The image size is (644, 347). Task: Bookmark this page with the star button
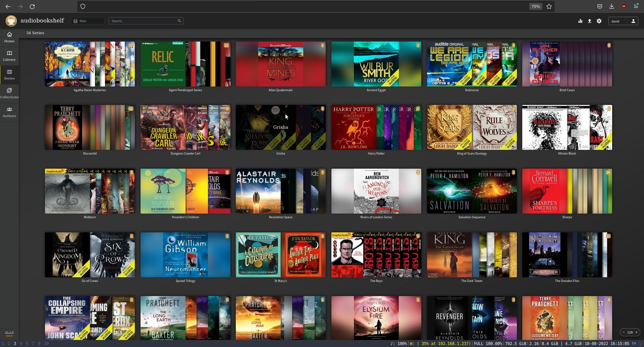click(x=549, y=6)
